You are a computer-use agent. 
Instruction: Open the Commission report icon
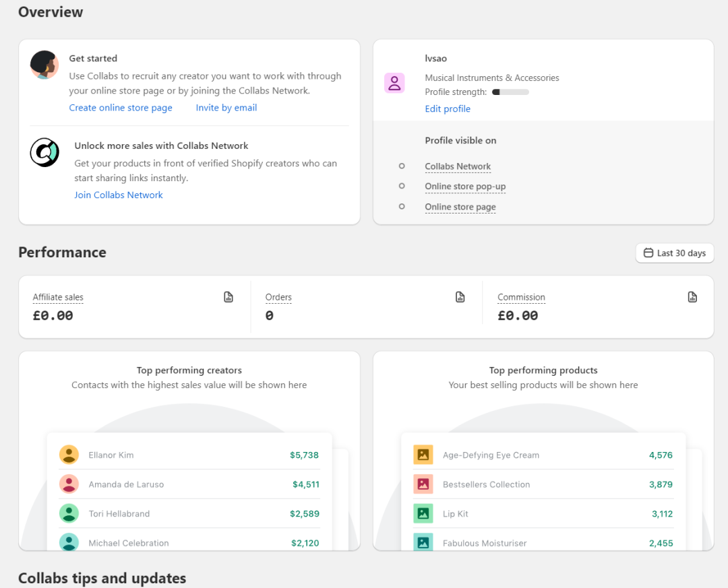[692, 297]
